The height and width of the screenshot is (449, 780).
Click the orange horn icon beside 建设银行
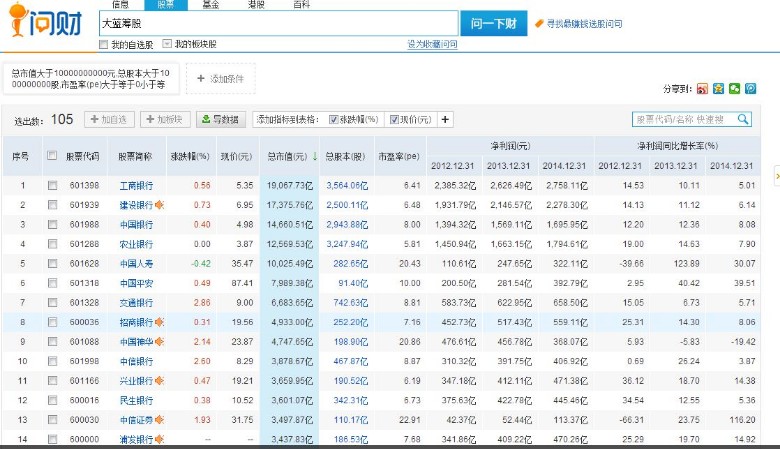[x=159, y=205]
